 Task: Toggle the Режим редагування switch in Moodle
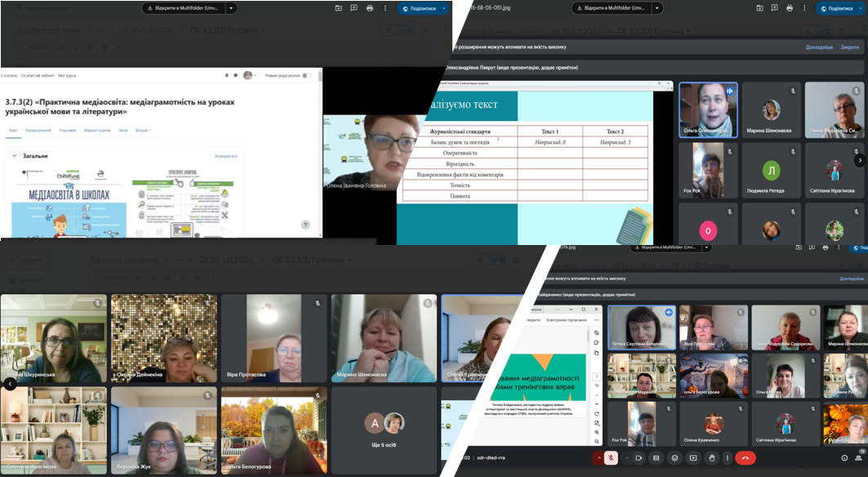click(x=306, y=75)
